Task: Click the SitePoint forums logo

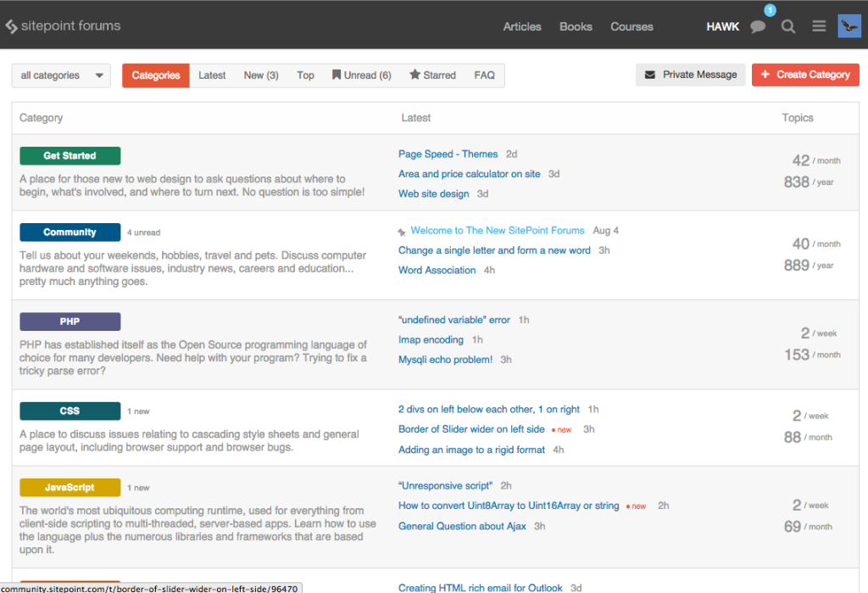Action: point(63,25)
